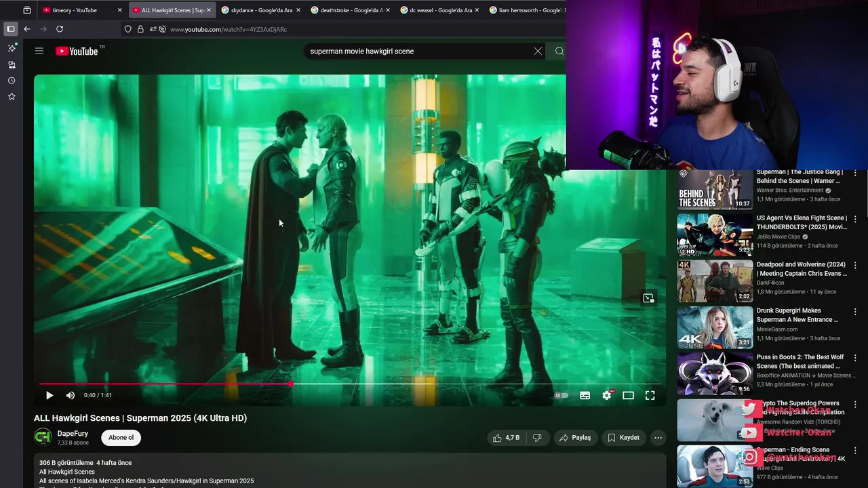Go back in the browser
The height and width of the screenshot is (488, 868).
tap(27, 29)
